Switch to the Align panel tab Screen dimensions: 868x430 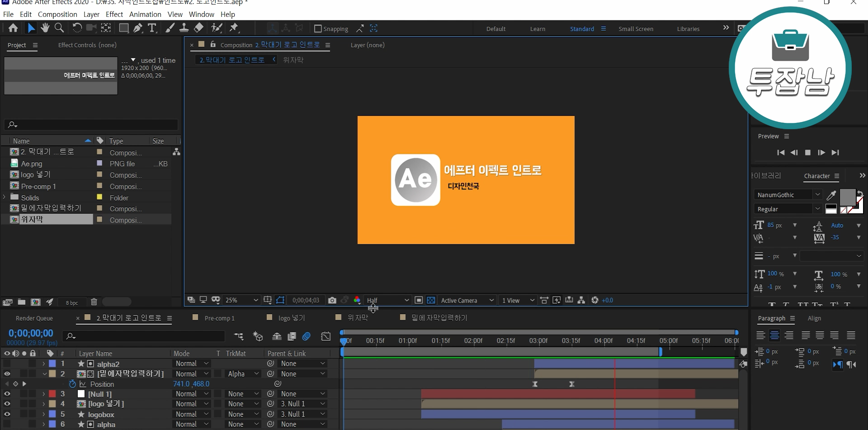(814, 318)
